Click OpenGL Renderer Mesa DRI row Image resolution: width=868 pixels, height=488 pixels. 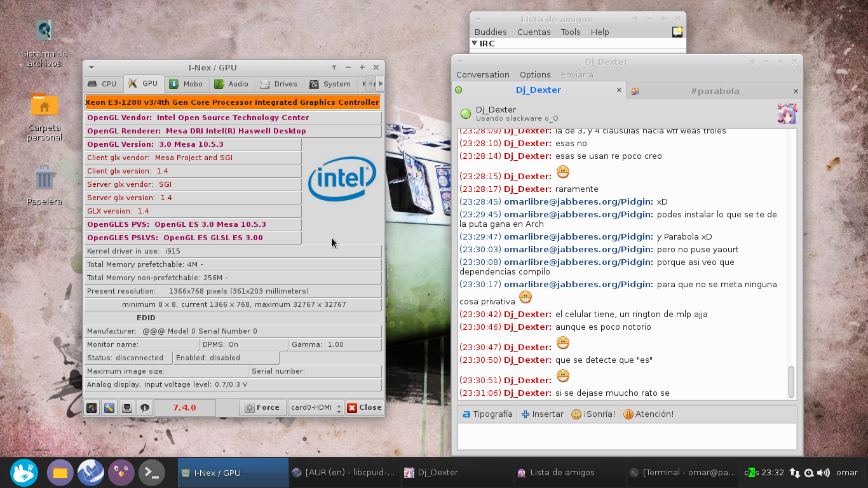(233, 131)
